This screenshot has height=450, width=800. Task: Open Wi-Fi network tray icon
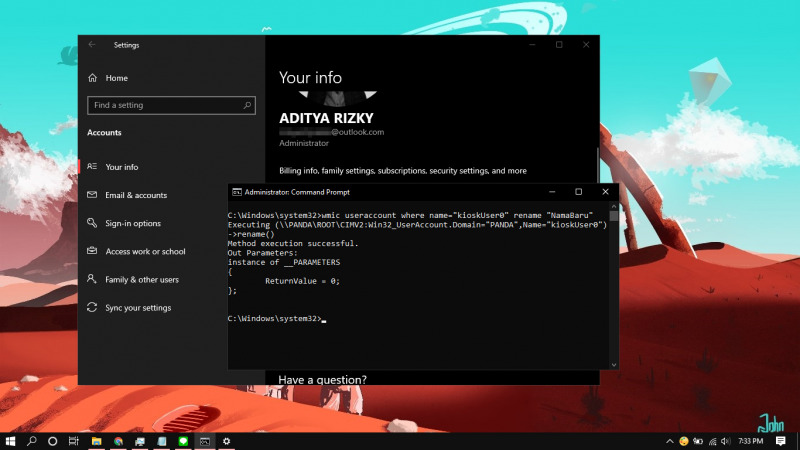point(712,441)
